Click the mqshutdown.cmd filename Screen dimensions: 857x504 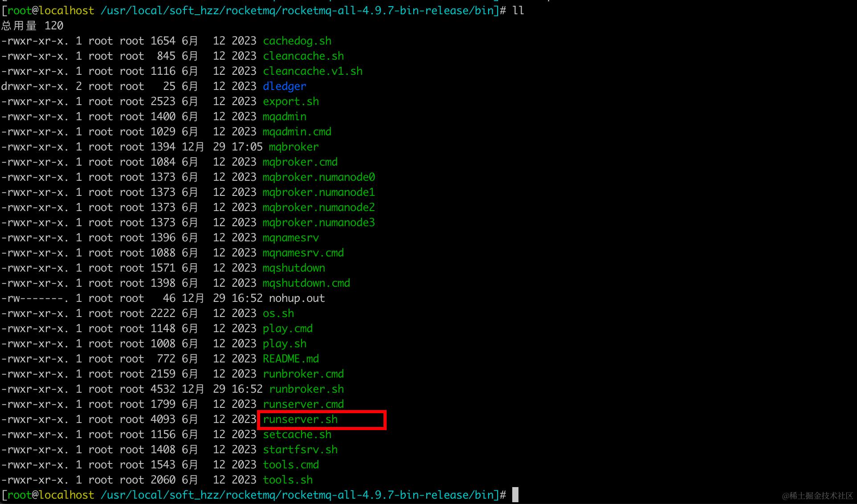[306, 283]
